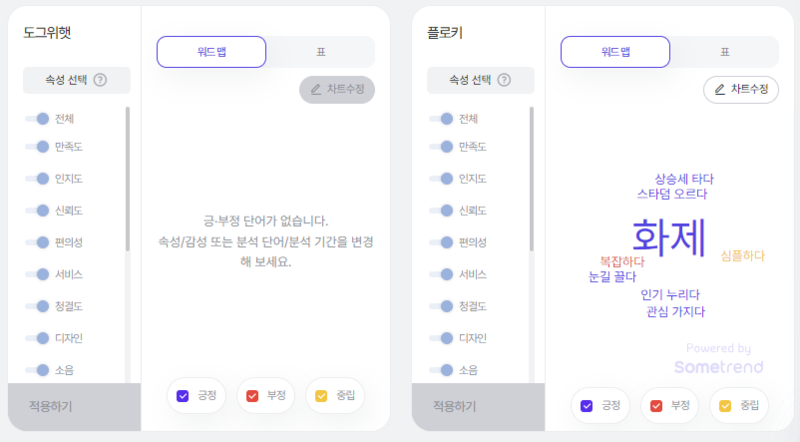Uncheck the 중립 checkbox in 플로키 panel
800x442 pixels.
point(725,406)
